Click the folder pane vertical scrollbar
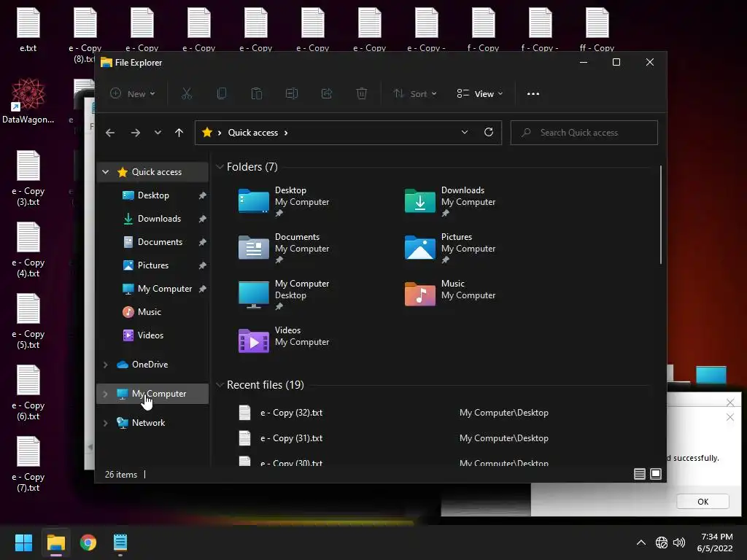Image resolution: width=747 pixels, height=560 pixels. tap(660, 214)
